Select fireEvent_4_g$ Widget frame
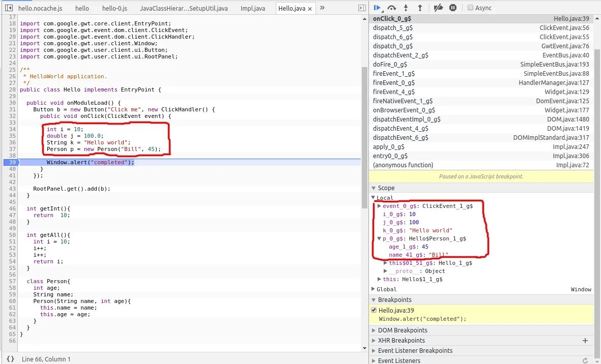Image resolution: width=601 pixels, height=364 pixels. click(482, 92)
